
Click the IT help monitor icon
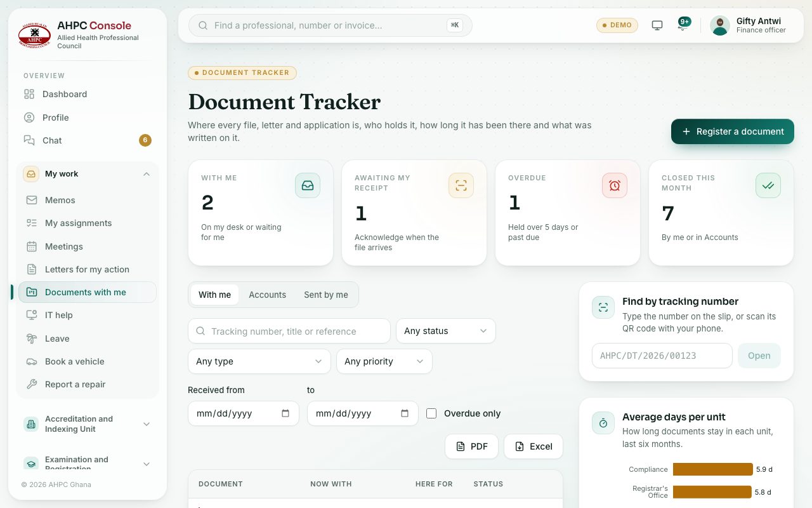click(x=32, y=315)
